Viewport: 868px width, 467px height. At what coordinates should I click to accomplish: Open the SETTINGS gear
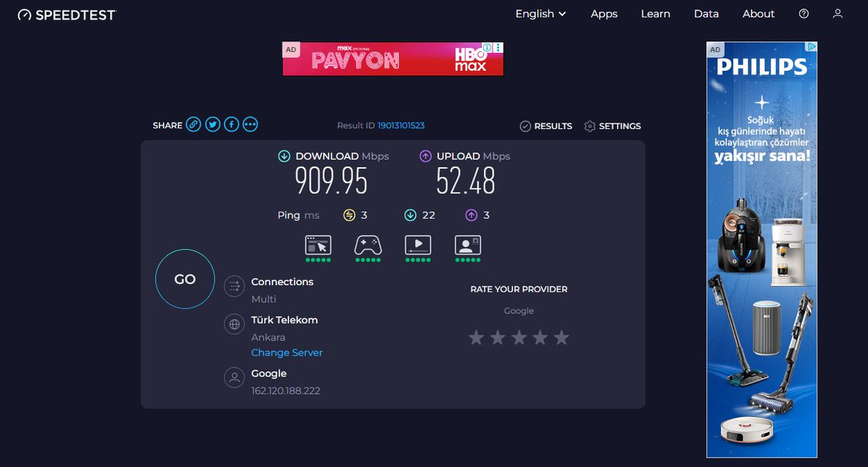coord(613,126)
